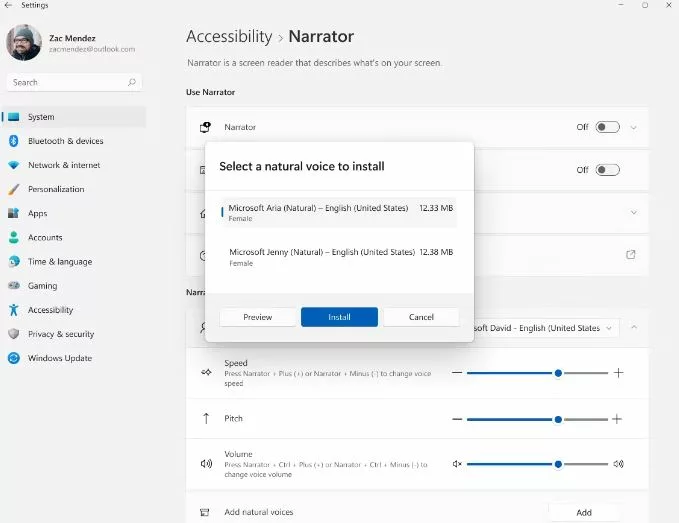679x523 pixels.
Task: Click the Pitch up-arrow icon
Action: point(206,419)
